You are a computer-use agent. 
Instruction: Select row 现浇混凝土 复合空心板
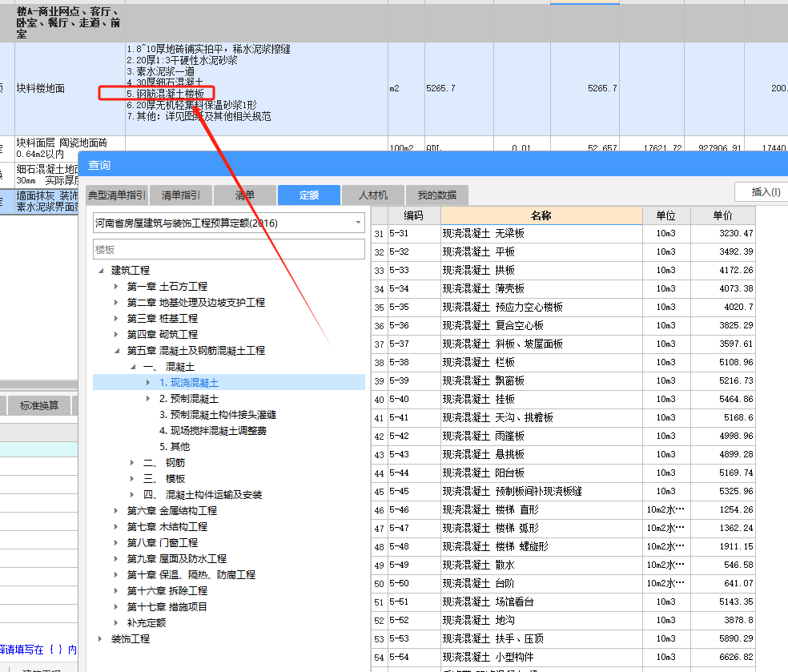pyautogui.click(x=563, y=326)
